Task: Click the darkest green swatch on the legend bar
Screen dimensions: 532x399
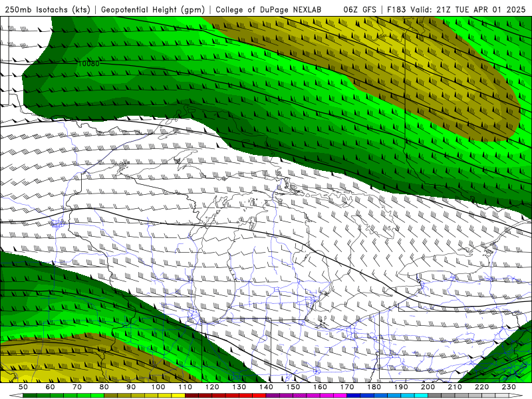Action: click(30, 396)
